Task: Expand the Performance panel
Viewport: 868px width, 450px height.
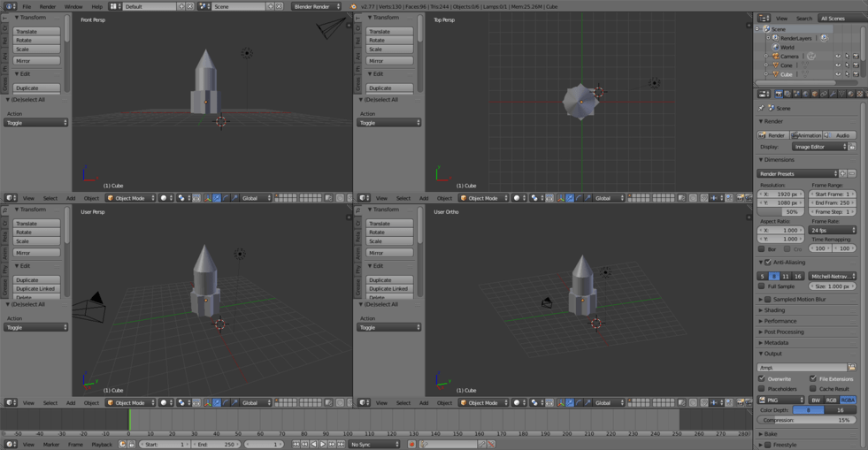Action: pyautogui.click(x=780, y=321)
